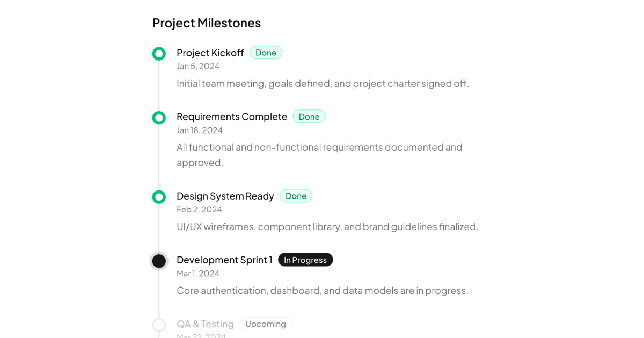Click the Done badge next to Requirements Complete
The width and height of the screenshot is (644, 338).
(x=309, y=116)
